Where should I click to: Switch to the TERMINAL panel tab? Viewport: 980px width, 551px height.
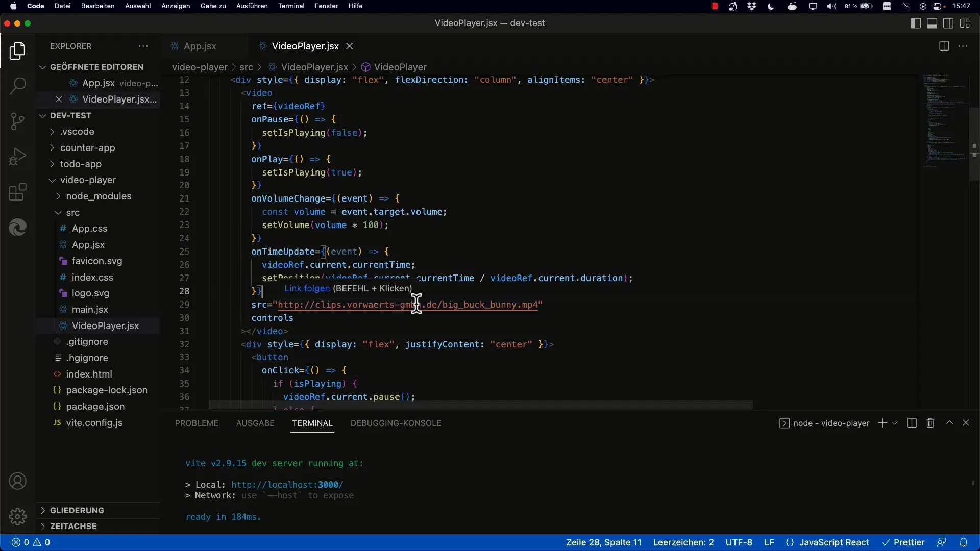[x=312, y=423]
